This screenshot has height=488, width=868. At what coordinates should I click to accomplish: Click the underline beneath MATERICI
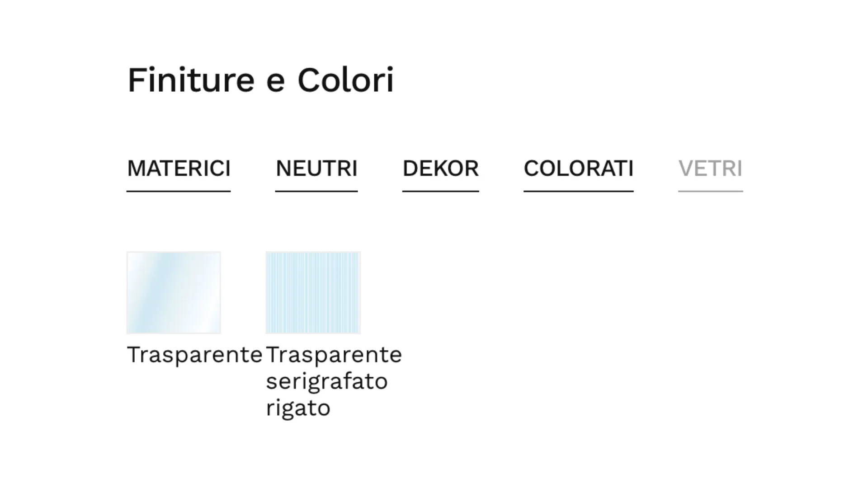coord(179,191)
